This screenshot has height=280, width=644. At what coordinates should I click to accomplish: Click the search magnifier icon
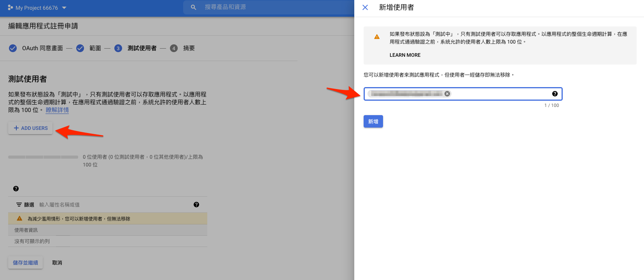click(193, 7)
